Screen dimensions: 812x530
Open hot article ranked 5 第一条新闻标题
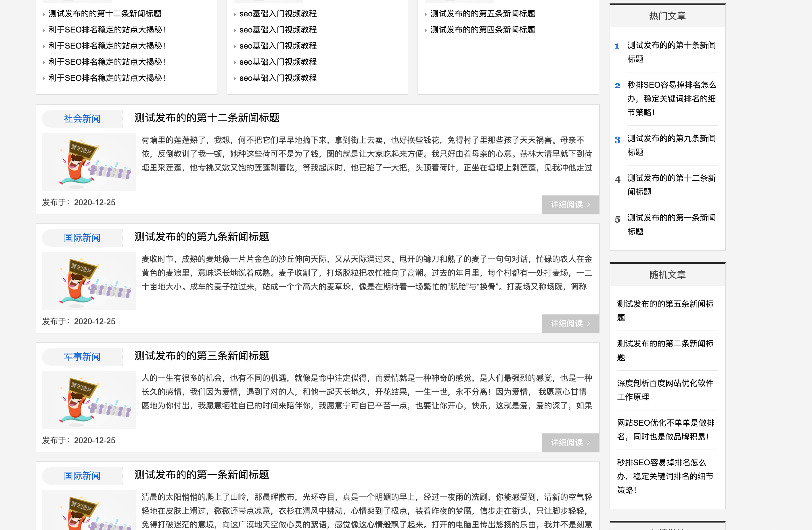pyautogui.click(x=671, y=224)
